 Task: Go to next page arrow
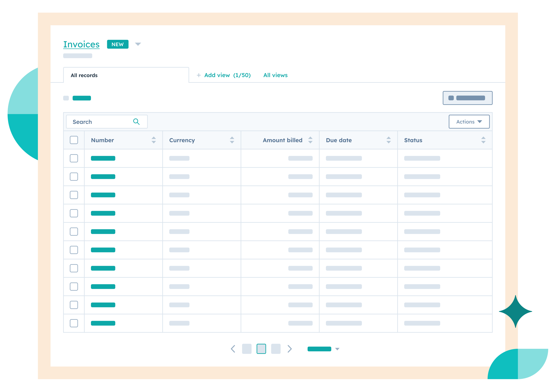click(x=290, y=349)
